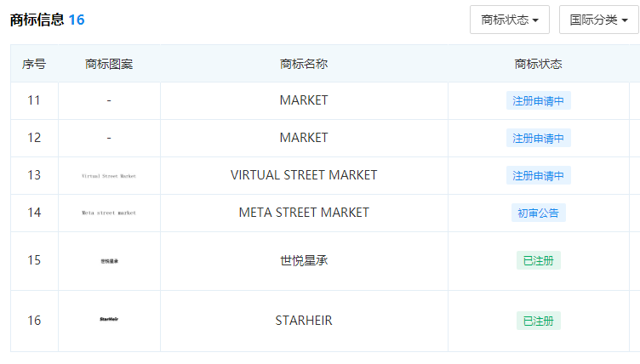Click the 世悦星承 trademark name
The width and height of the screenshot is (640, 364).
tap(304, 260)
